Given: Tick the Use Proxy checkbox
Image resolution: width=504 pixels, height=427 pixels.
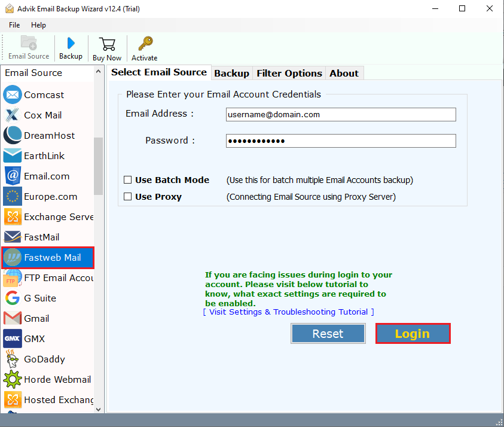Looking at the screenshot, I should (127, 197).
